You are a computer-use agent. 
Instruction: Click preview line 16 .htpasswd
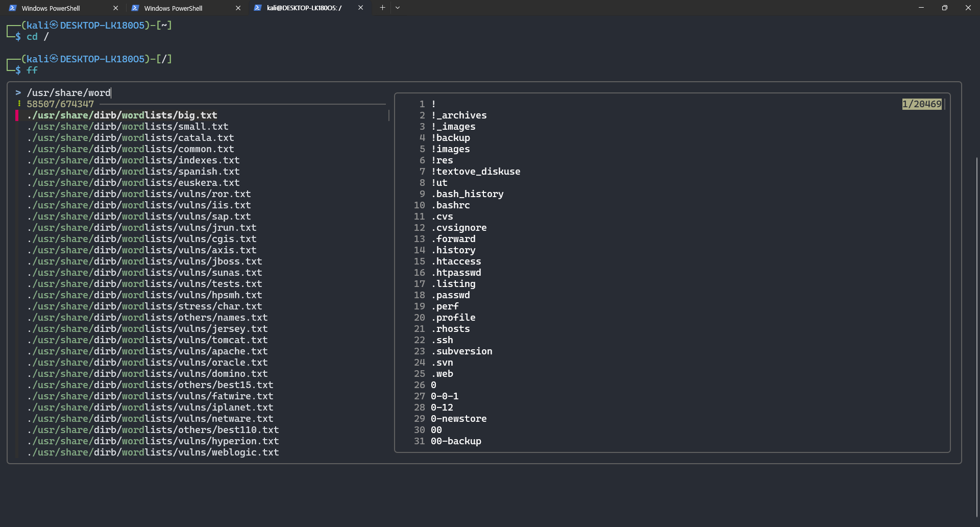[448, 273]
